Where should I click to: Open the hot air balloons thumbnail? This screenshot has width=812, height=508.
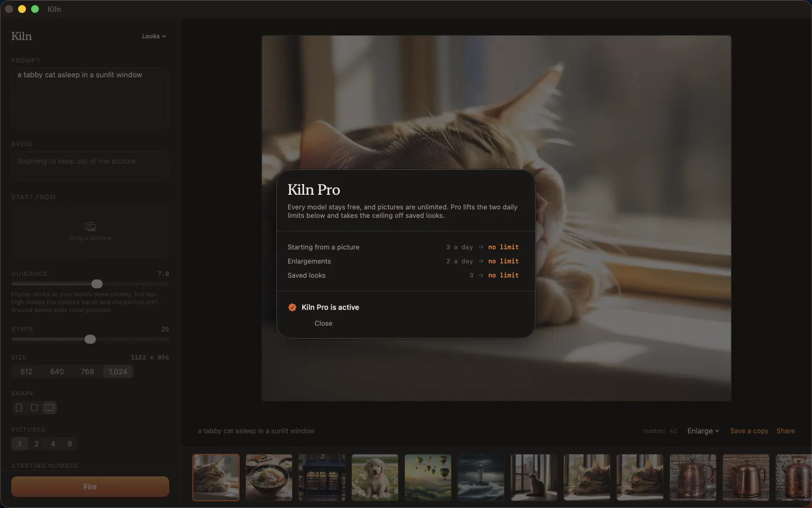[x=428, y=478]
